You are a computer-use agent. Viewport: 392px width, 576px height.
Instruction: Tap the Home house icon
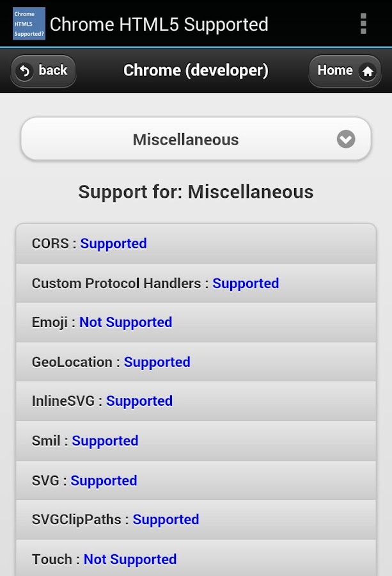click(x=368, y=72)
